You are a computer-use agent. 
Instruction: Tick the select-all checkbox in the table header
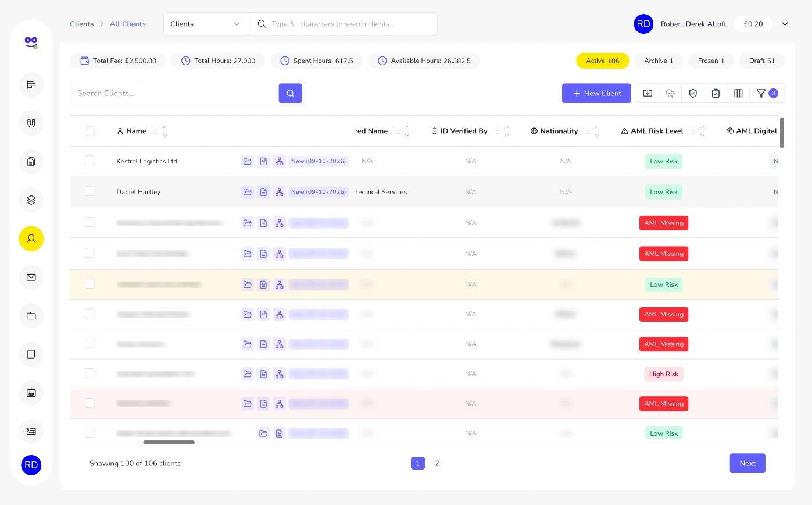pyautogui.click(x=90, y=131)
